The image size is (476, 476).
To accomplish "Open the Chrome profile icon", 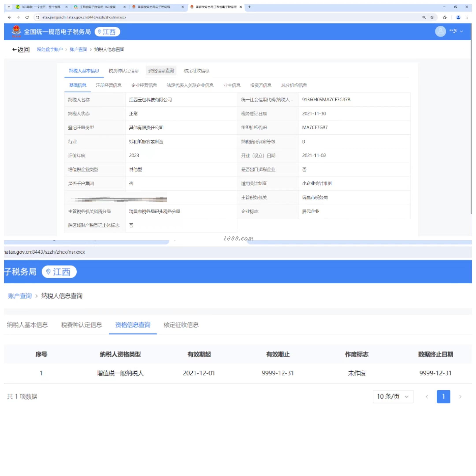I will coord(458,17).
